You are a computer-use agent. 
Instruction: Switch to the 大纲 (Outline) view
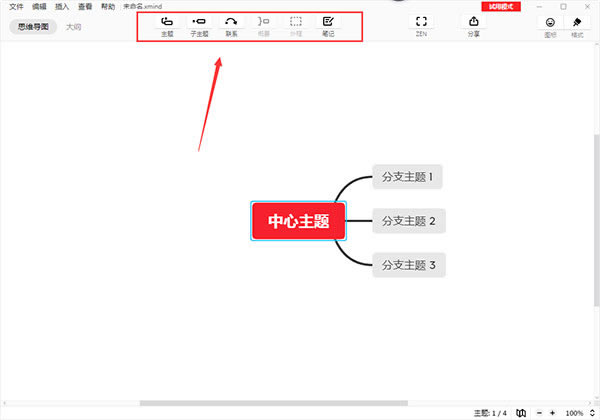click(73, 27)
